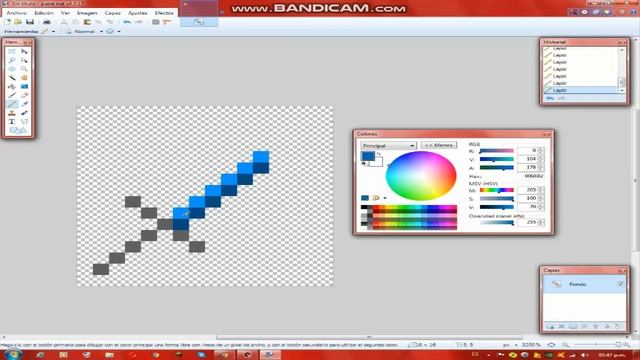
Task: Click undo arrow at bottom of Historial panel
Action: (550, 98)
